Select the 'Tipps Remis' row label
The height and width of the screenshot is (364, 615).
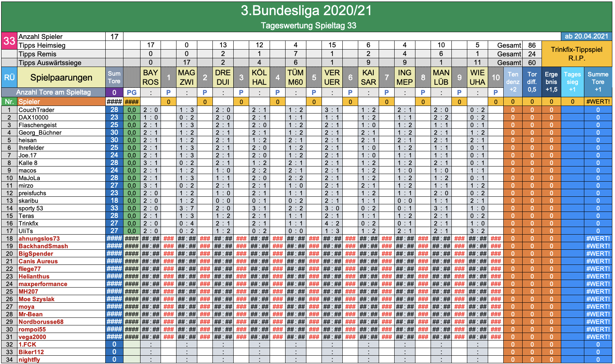(x=61, y=54)
